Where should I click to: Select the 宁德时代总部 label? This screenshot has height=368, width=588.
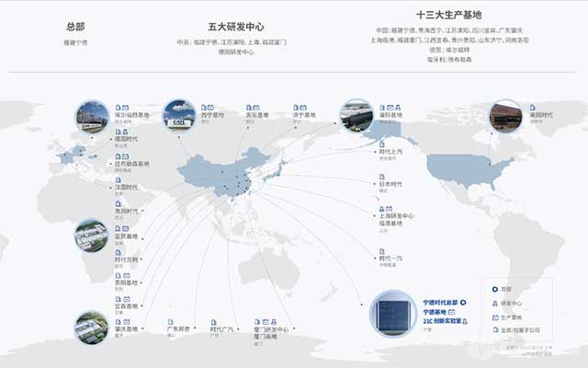(441, 303)
